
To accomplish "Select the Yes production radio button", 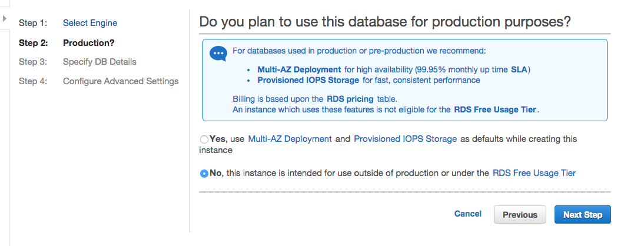I will pos(204,139).
